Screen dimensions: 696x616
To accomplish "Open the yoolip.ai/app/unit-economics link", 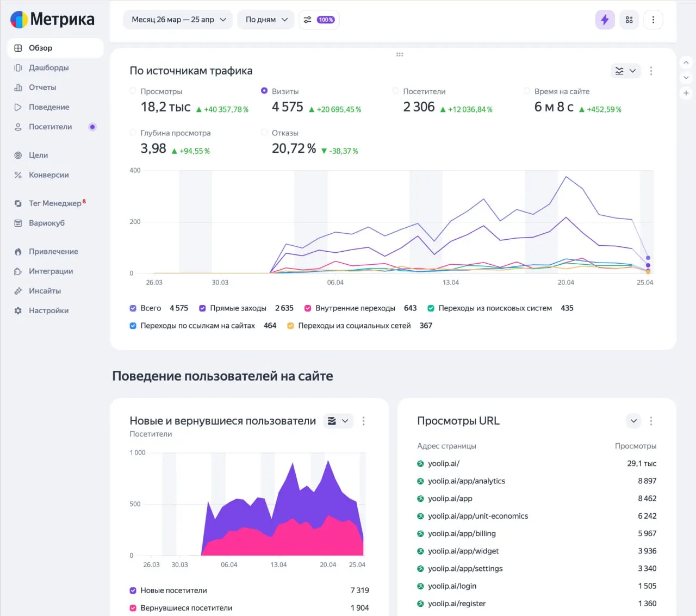I will click(x=478, y=516).
